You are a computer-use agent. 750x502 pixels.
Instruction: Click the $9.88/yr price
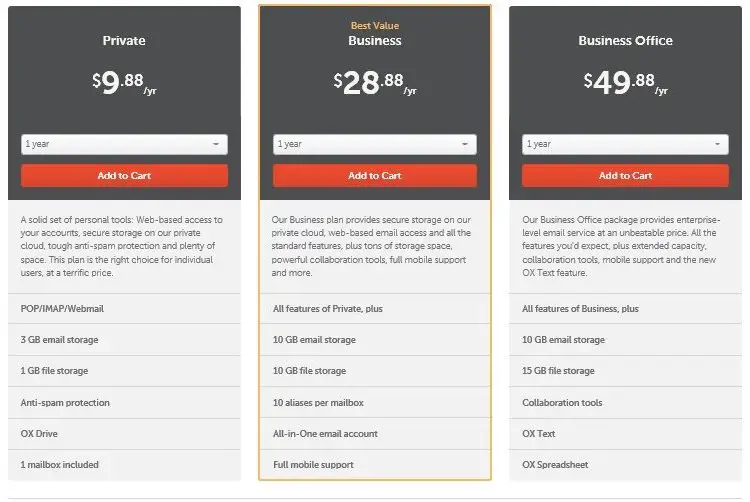point(124,83)
